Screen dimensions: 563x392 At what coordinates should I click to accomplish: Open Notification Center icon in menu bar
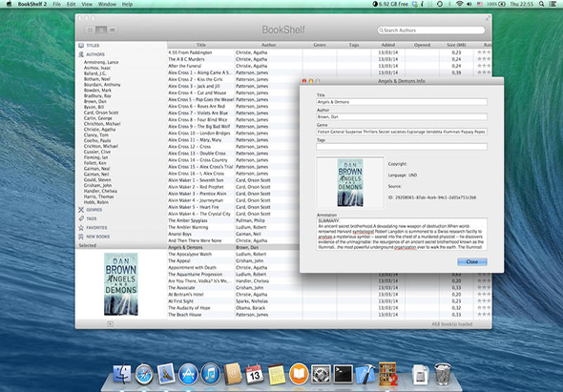pos(553,4)
